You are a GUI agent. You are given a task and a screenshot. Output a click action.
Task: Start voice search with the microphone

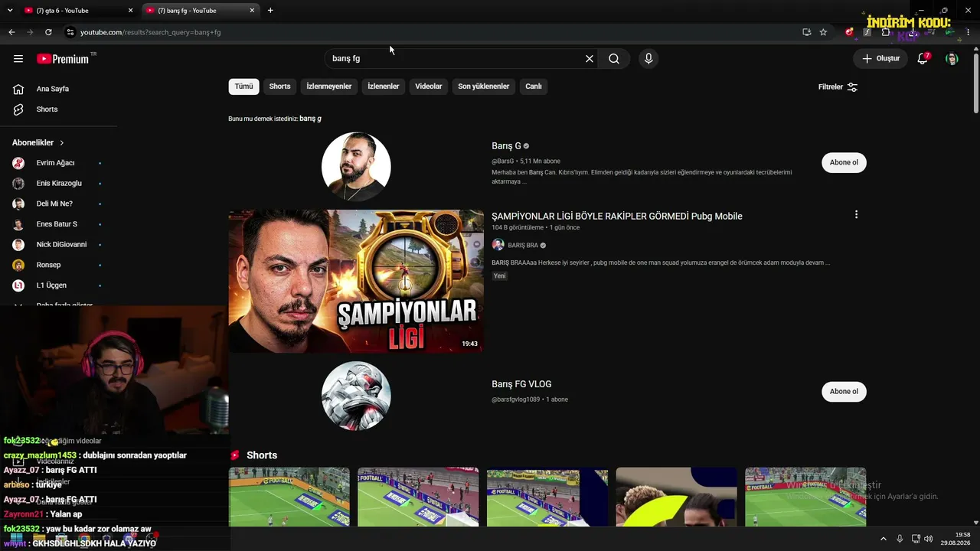pyautogui.click(x=648, y=59)
